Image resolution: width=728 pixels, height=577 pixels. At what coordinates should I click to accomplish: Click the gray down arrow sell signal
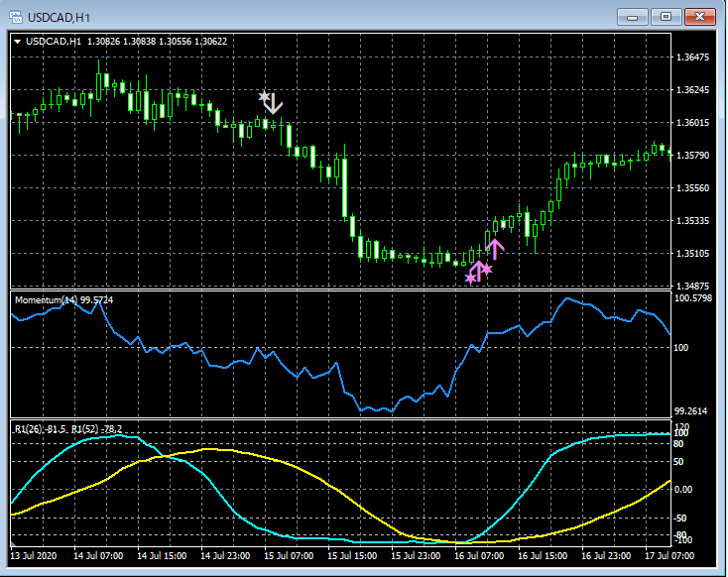(274, 103)
